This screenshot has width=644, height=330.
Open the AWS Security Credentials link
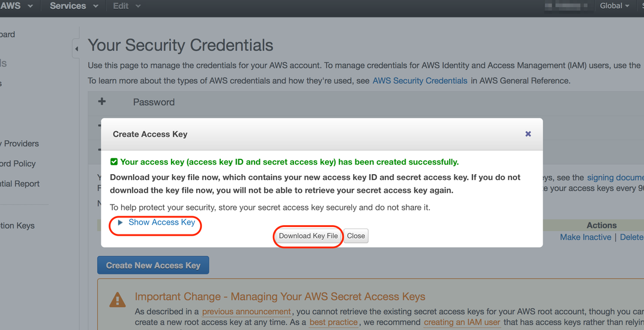click(x=420, y=80)
